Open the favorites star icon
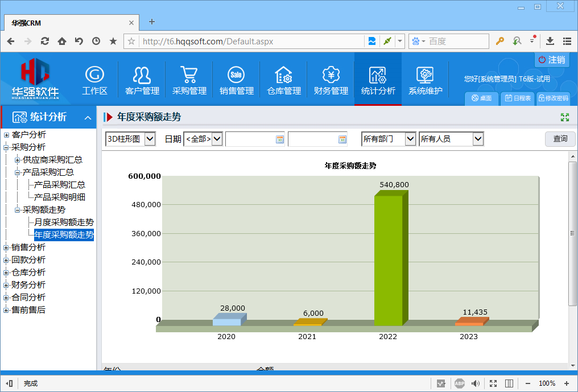 point(113,41)
